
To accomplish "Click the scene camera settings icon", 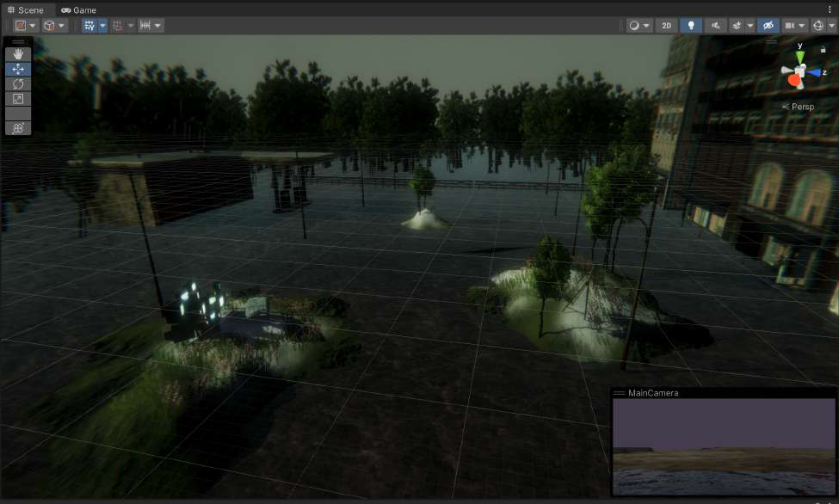I will pos(790,26).
